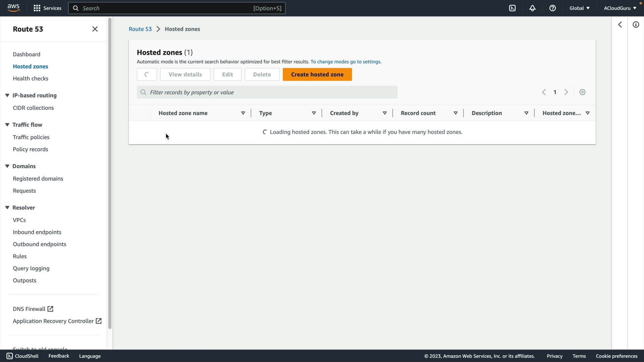Screen dimensions: 644x362
Task: Close the Route 53 sidebar panel
Action: pos(95,29)
